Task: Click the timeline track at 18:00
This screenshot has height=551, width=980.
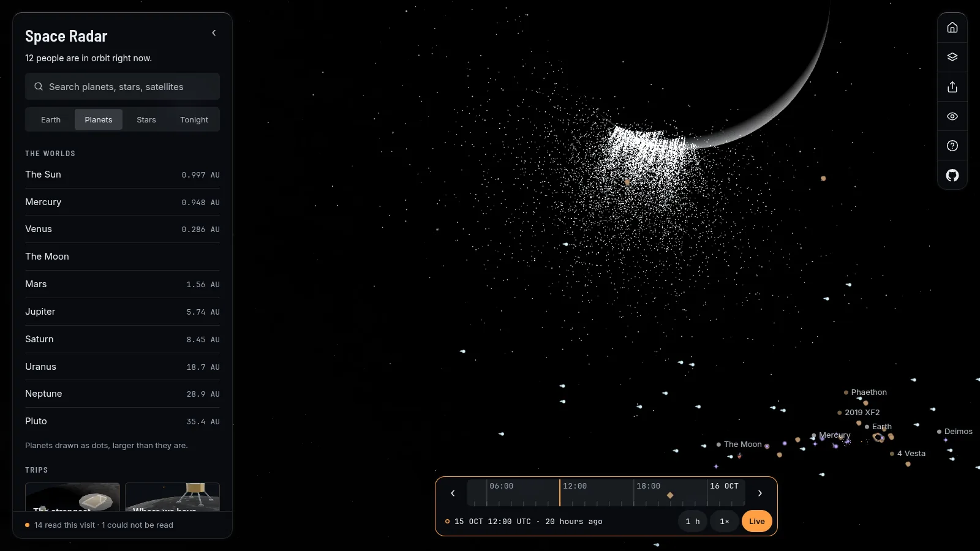Action: click(634, 493)
